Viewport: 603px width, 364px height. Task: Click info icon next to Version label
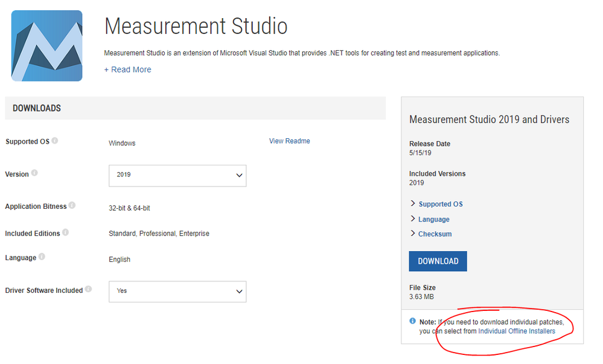34,173
